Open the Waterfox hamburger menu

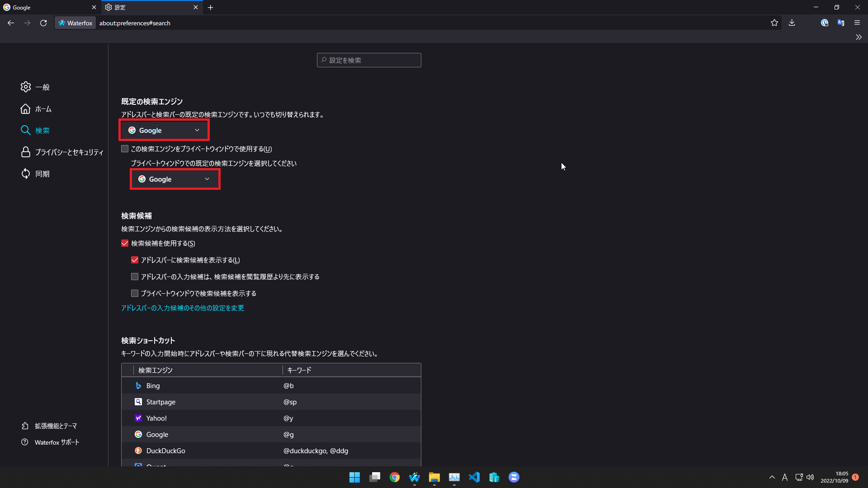click(x=857, y=23)
